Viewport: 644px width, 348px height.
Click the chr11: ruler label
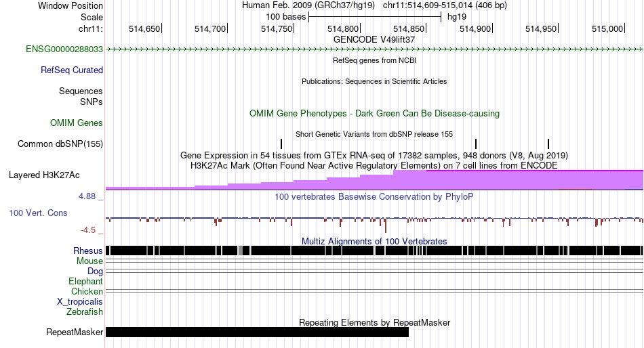91,28
